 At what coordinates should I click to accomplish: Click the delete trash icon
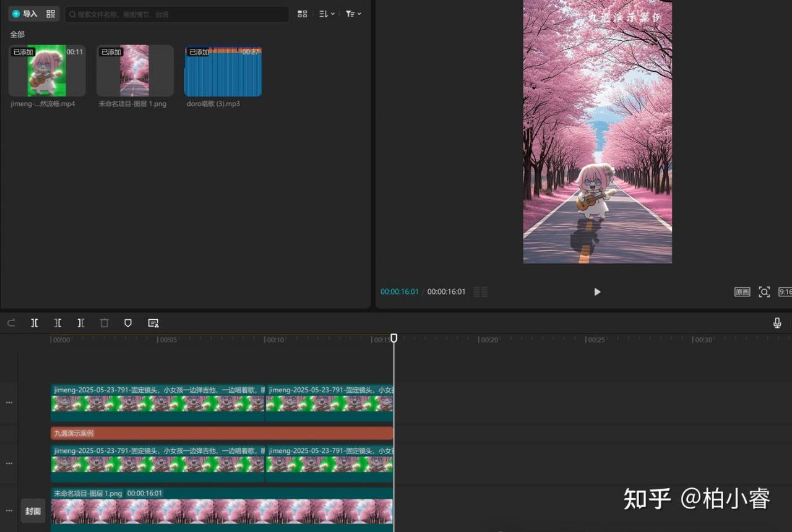[x=105, y=323]
